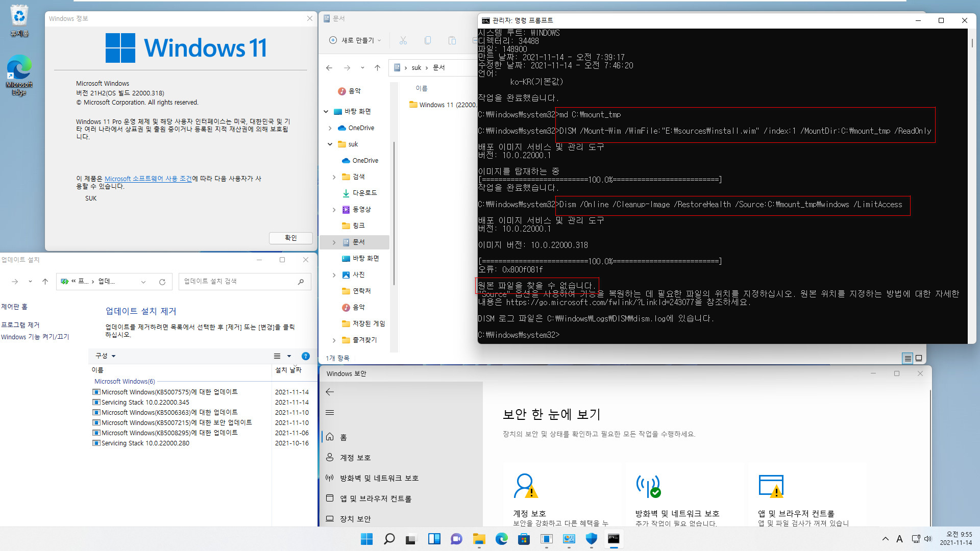Select KB5007215 security update row
Image resolution: width=980 pixels, height=551 pixels.
[201, 422]
